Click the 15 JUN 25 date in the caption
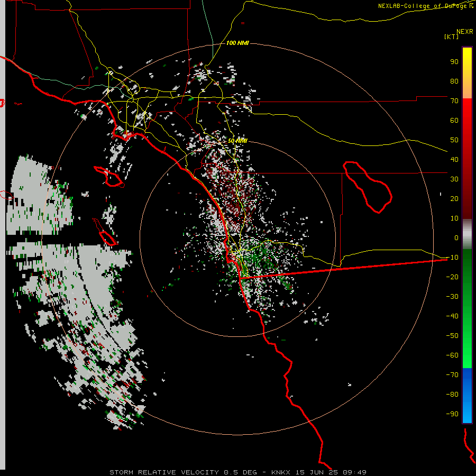The width and height of the screenshot is (476, 476). [317, 472]
